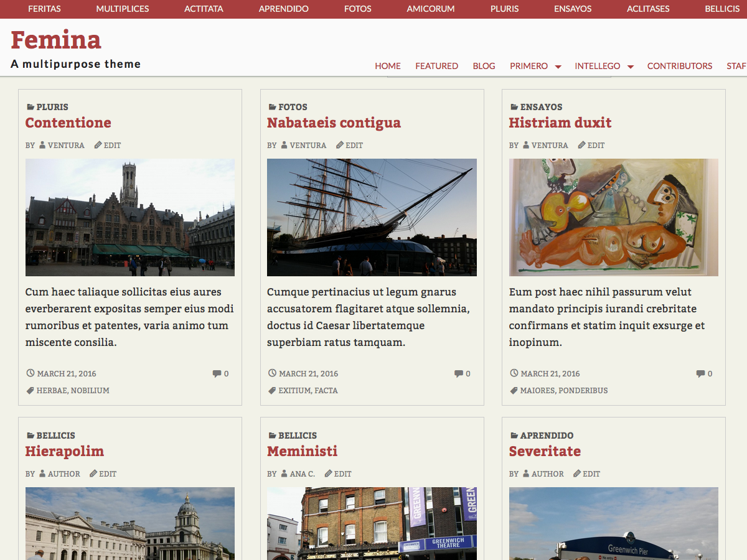The width and height of the screenshot is (747, 560).
Task: Open the sailing ship thumbnail image
Action: click(372, 217)
